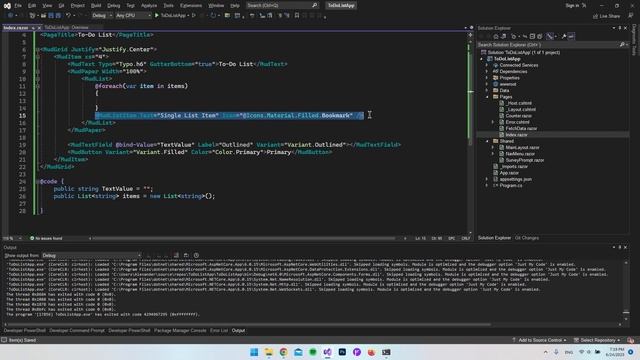This screenshot has width=640, height=360.
Task: Click the clock icon in Output toolbar
Action: click(x=196, y=255)
